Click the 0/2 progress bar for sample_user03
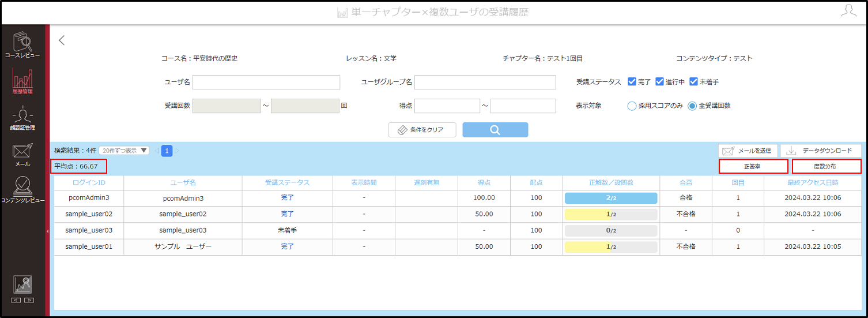The height and width of the screenshot is (318, 868). click(611, 230)
